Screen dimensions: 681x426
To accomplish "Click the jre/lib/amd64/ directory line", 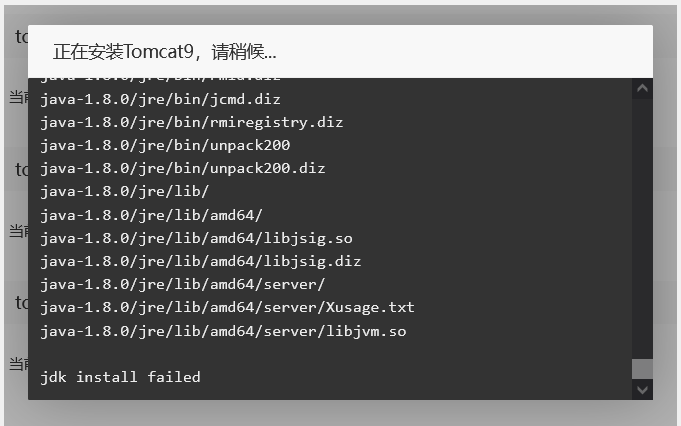I will (152, 215).
